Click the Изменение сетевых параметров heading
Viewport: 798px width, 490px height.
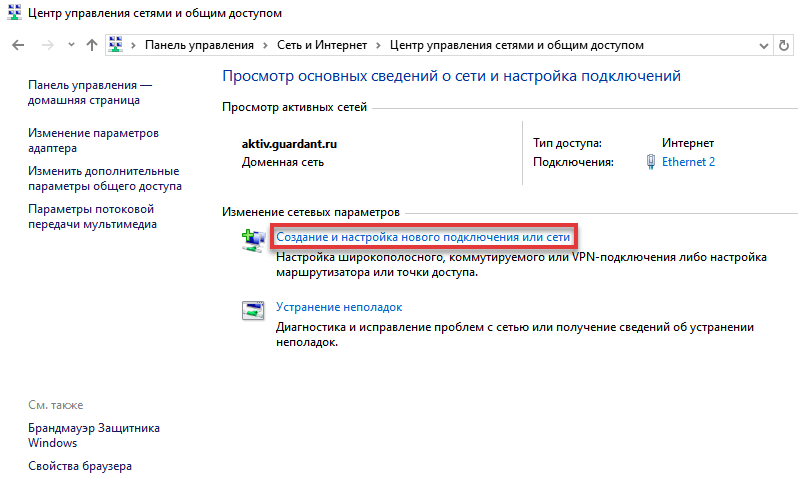point(311,212)
